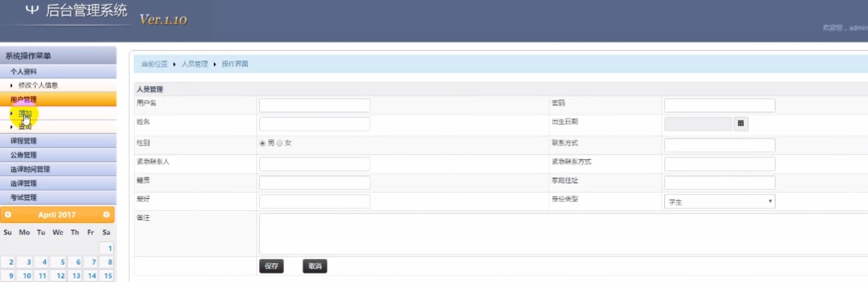Screen dimensions: 868x282
Task: Focus the 家庭住址 input field
Action: click(720, 183)
